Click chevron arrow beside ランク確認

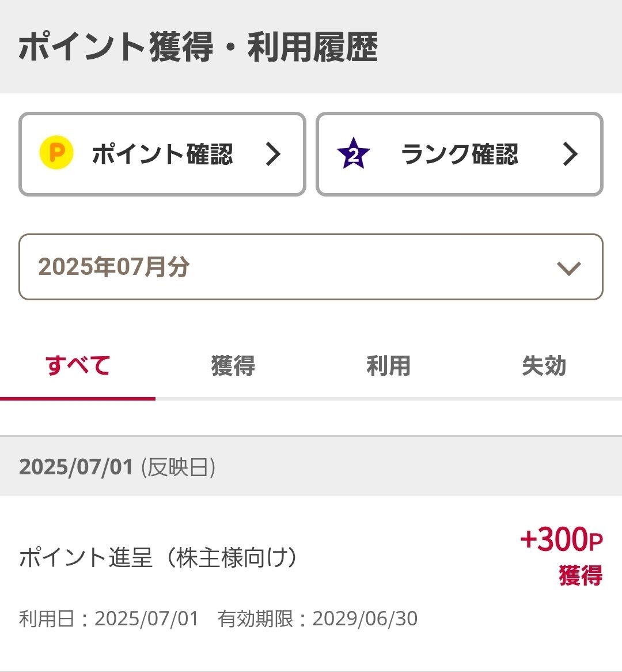pos(570,154)
